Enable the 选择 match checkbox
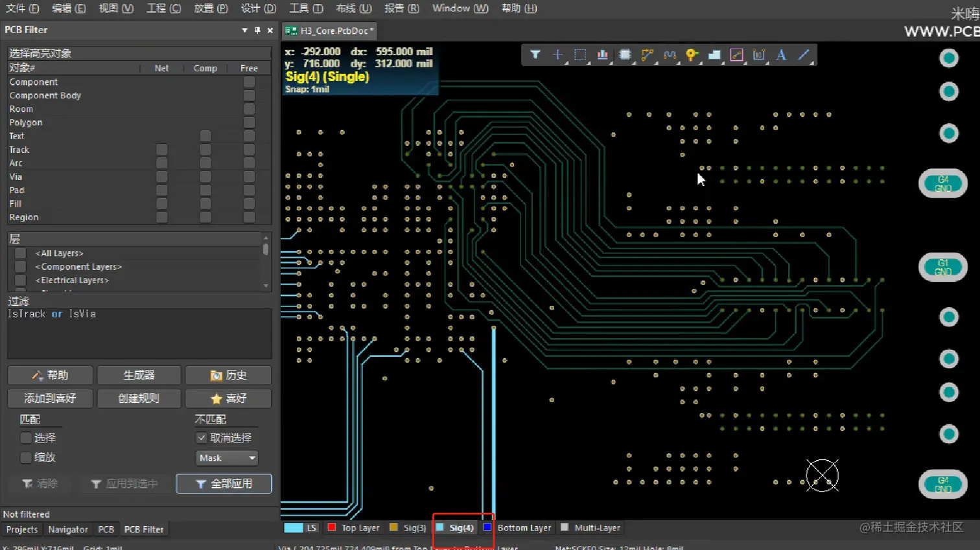Screen dimensions: 980x550 [26, 438]
